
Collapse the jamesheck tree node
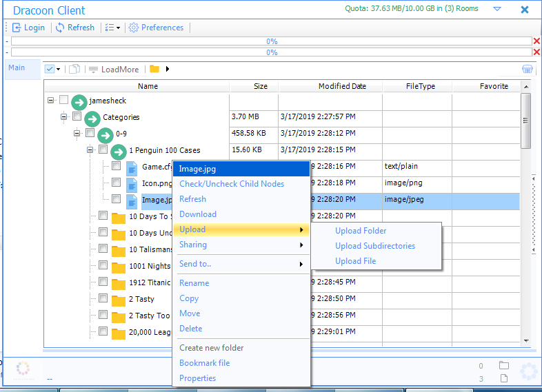51,100
